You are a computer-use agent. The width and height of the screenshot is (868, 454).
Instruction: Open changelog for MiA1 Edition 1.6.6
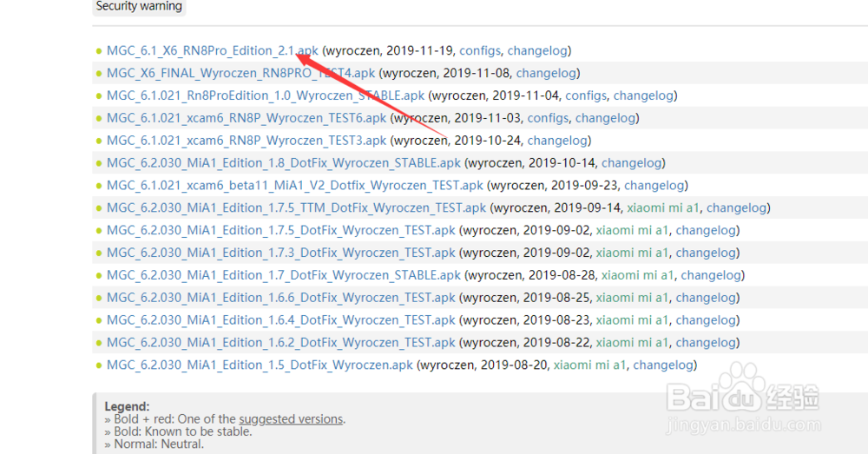pyautogui.click(x=707, y=298)
